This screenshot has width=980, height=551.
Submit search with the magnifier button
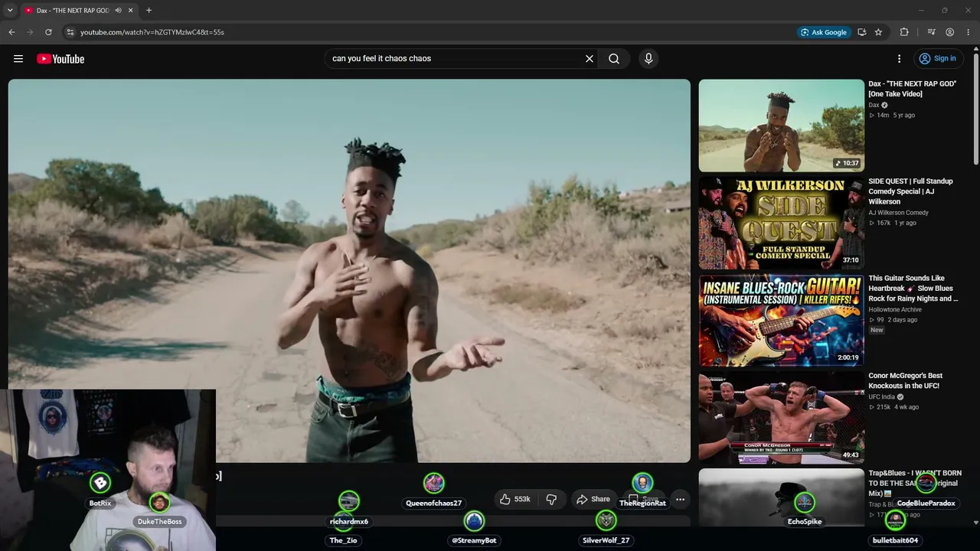pyautogui.click(x=614, y=59)
